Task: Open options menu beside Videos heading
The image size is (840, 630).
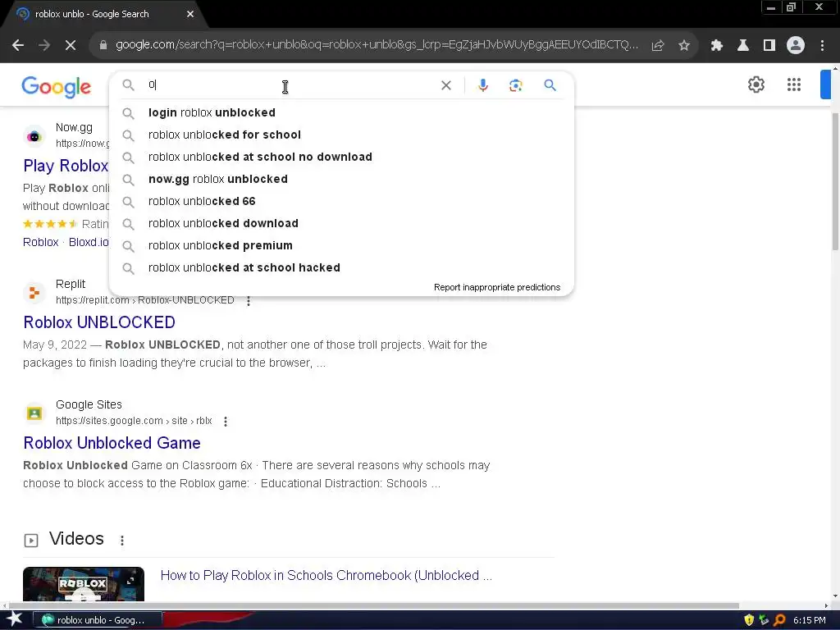Action: click(x=122, y=541)
